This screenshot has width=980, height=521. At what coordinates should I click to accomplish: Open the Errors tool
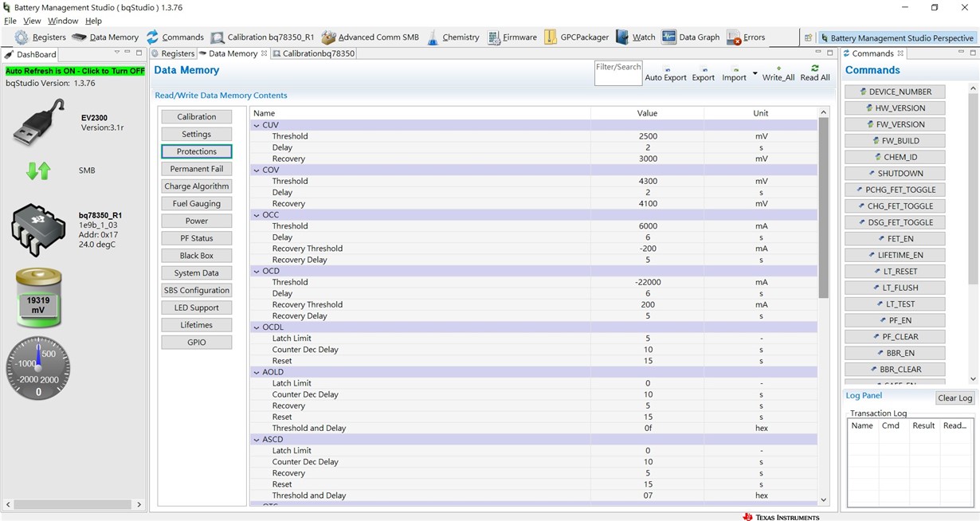click(x=745, y=37)
